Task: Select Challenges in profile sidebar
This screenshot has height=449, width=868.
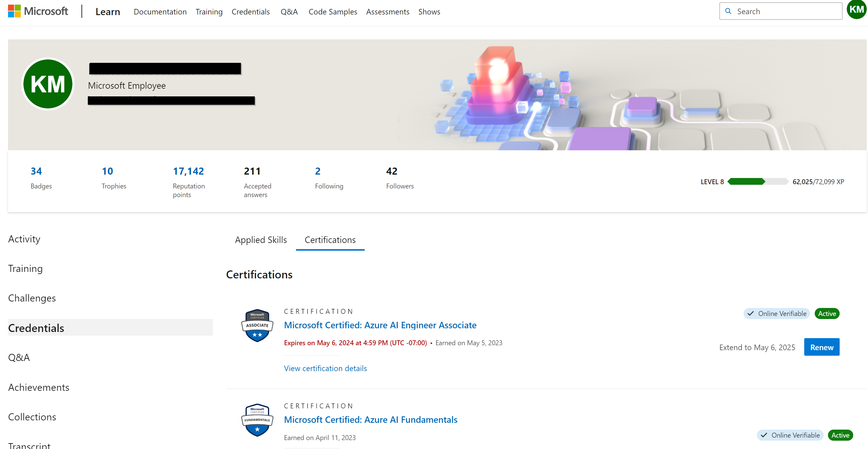Action: click(32, 298)
